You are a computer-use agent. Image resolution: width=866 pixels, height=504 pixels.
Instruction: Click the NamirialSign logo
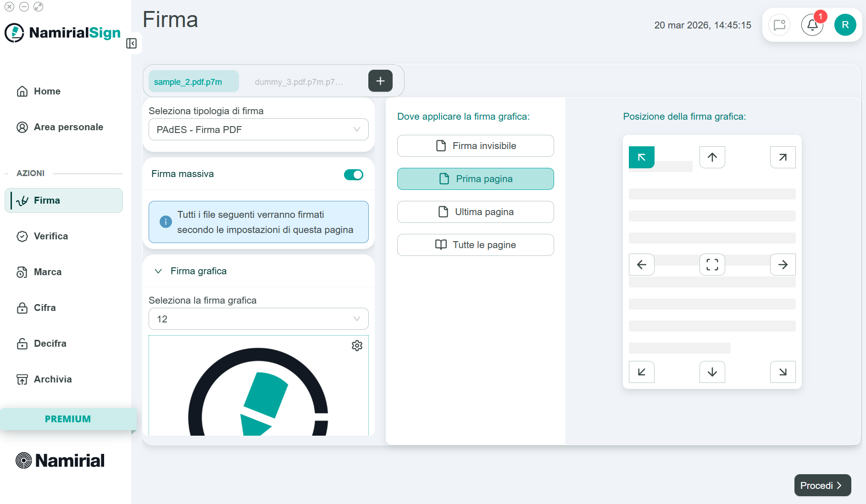click(63, 33)
